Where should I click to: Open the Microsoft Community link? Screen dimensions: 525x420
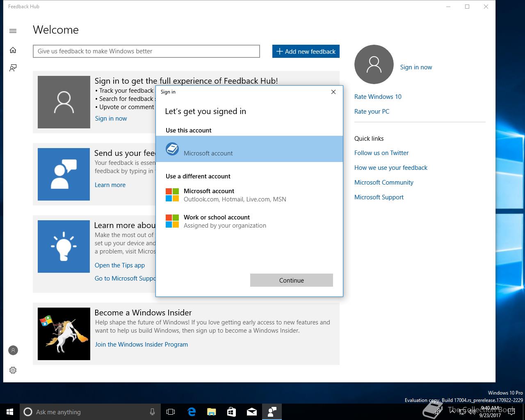[384, 183]
